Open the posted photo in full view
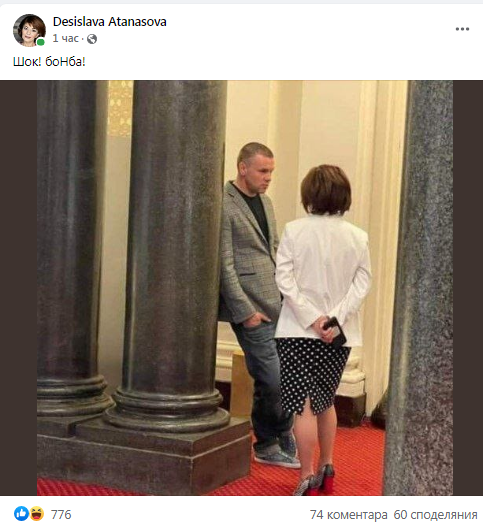Viewport: 483px width, 526px height. click(245, 288)
